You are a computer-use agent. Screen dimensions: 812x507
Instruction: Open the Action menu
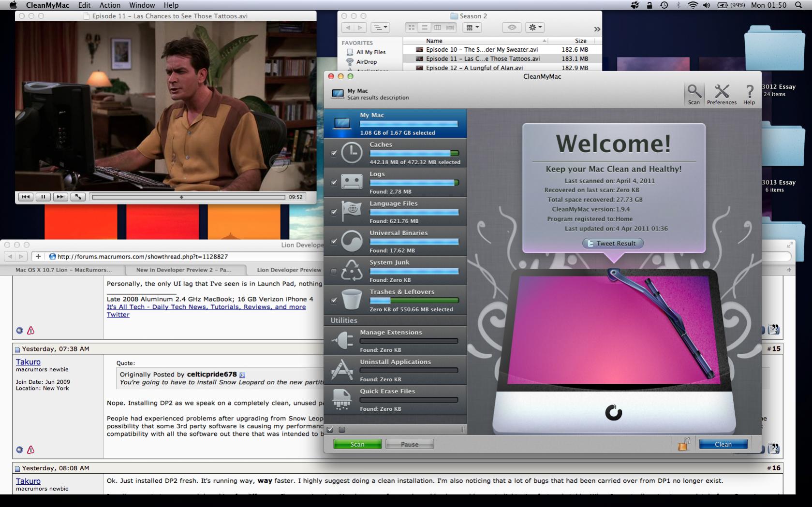(x=110, y=5)
